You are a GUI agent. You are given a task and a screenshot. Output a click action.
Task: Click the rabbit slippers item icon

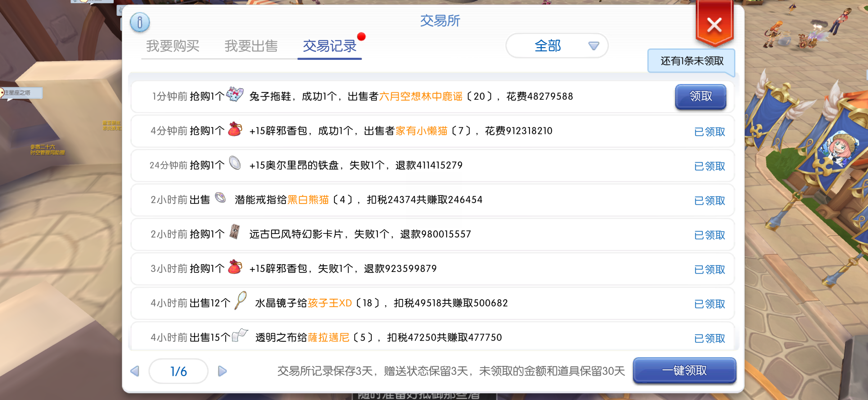pos(235,95)
